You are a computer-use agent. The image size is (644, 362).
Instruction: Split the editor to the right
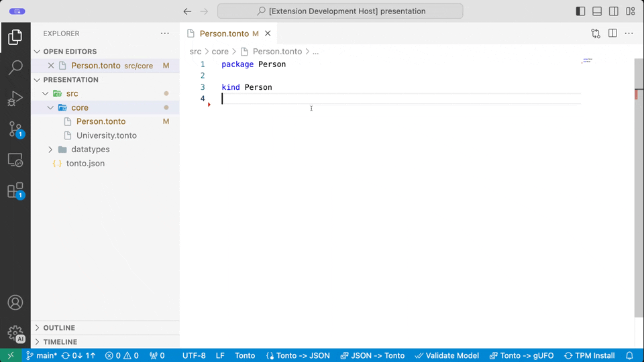point(612,34)
